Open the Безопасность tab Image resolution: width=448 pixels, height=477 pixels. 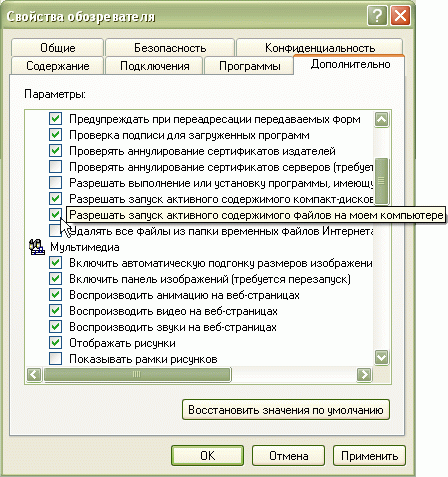[x=170, y=48]
